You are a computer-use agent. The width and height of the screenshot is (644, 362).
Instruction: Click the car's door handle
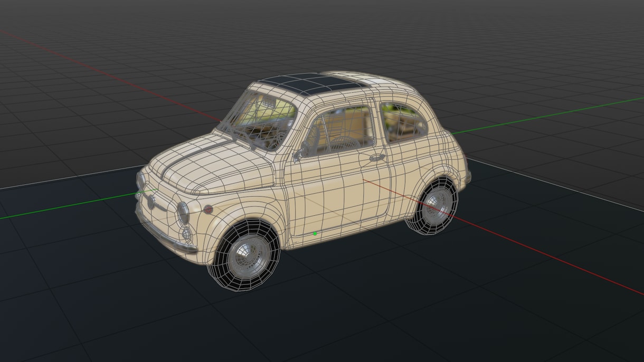[377, 157]
